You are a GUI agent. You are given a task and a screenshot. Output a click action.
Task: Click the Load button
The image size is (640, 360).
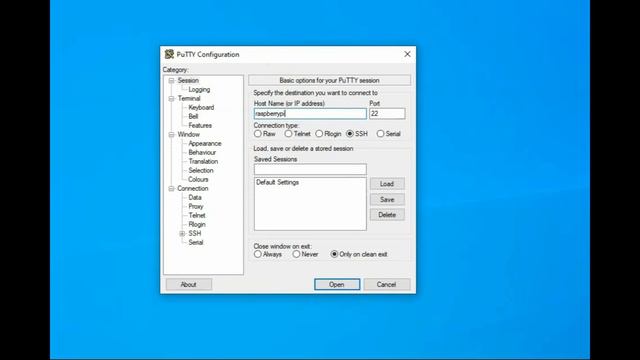pos(387,184)
